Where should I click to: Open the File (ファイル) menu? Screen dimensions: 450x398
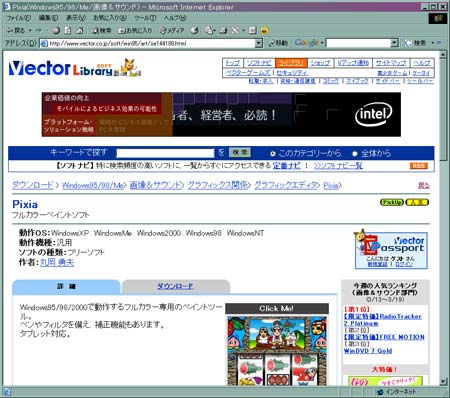tap(19, 18)
